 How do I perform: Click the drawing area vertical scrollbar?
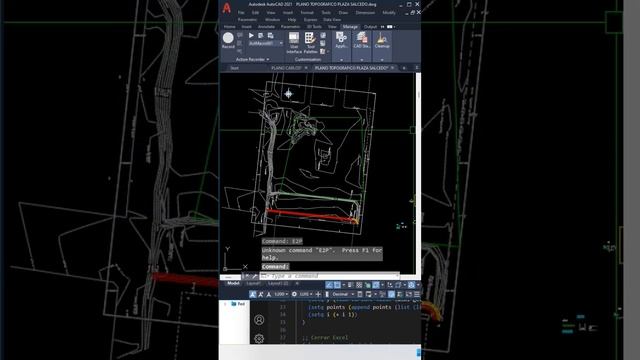click(418, 173)
